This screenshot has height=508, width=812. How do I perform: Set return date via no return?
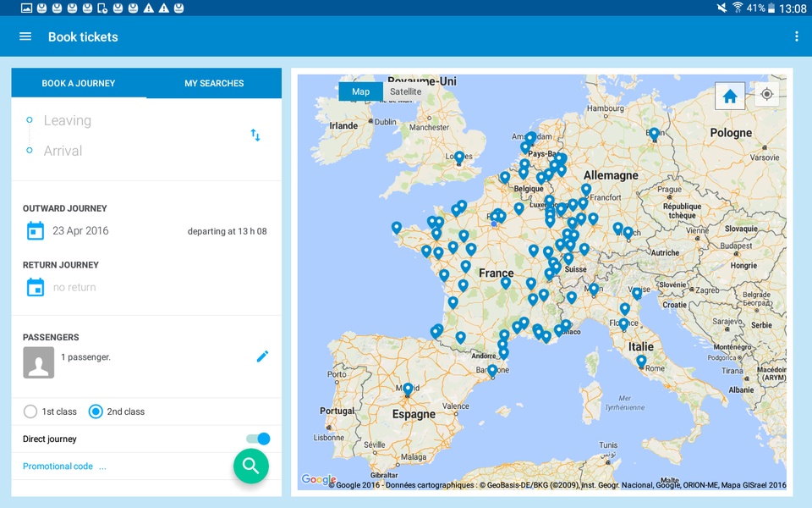click(x=74, y=287)
